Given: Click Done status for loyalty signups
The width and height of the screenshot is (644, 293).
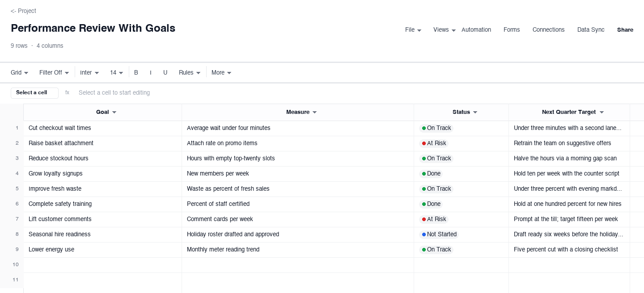Looking at the screenshot, I should tap(431, 174).
